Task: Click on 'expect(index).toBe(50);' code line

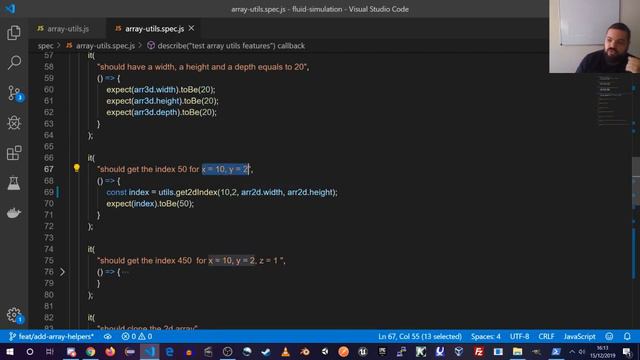Action: click(x=150, y=203)
